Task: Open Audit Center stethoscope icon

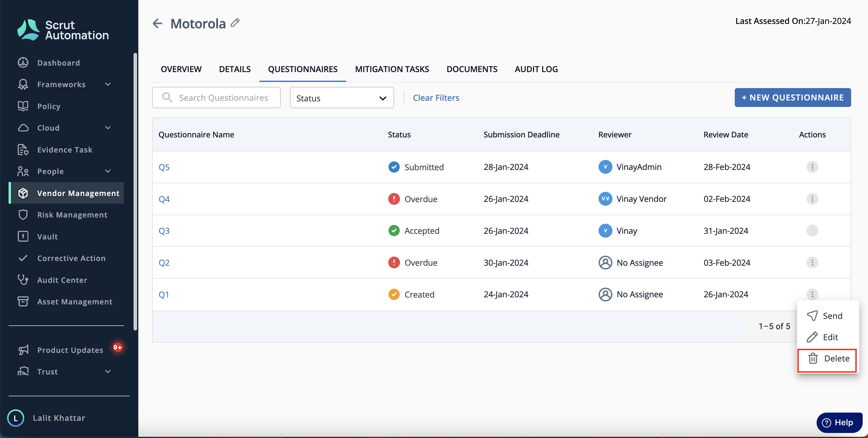Action: click(23, 280)
